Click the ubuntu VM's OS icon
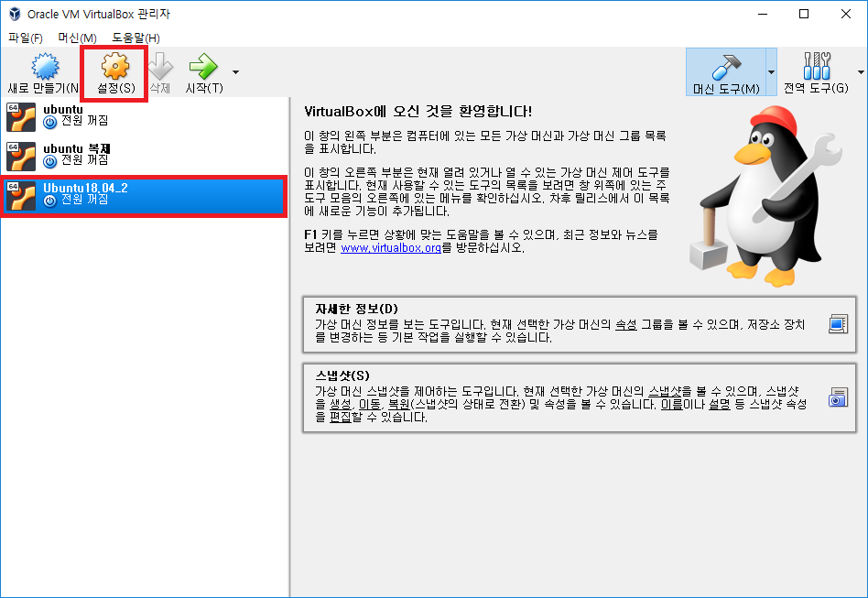This screenshot has height=598, width=868. pyautogui.click(x=21, y=117)
